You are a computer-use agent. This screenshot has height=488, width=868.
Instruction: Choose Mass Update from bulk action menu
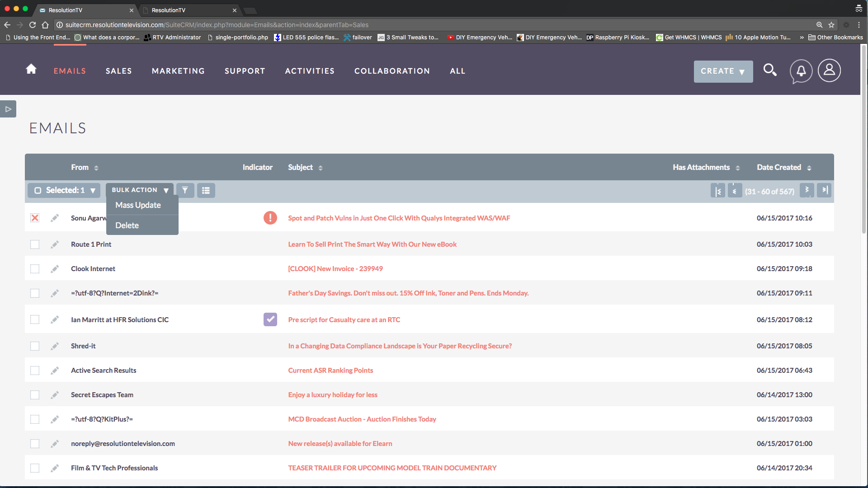tap(138, 205)
